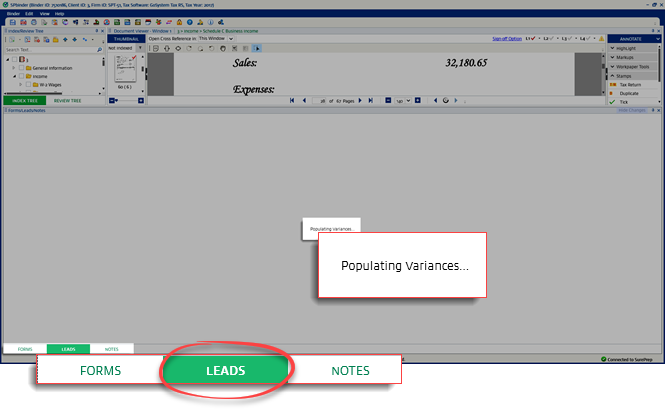The width and height of the screenshot is (665, 418).
Task: Click the first blue diamond arrow in tree toolbar
Action: pyautogui.click(x=65, y=40)
